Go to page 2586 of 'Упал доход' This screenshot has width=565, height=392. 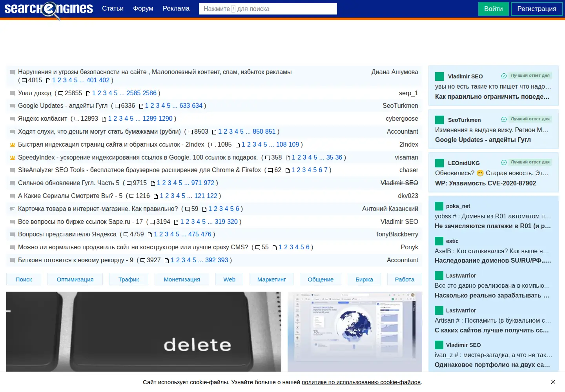(x=149, y=93)
